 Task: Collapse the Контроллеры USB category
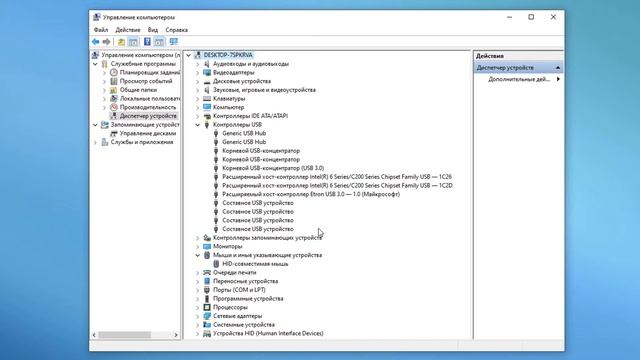(x=198, y=125)
